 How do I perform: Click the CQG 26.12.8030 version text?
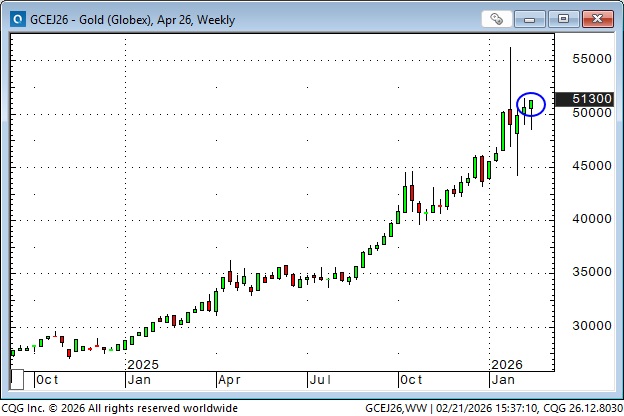(x=582, y=408)
